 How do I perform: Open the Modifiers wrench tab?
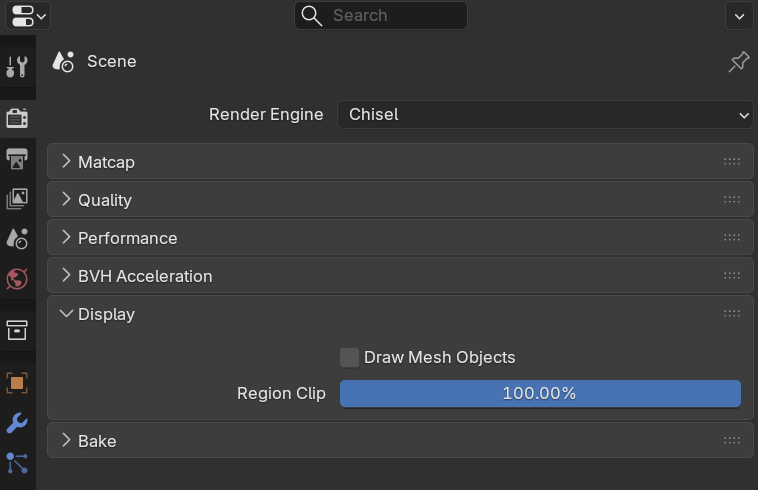(17, 422)
